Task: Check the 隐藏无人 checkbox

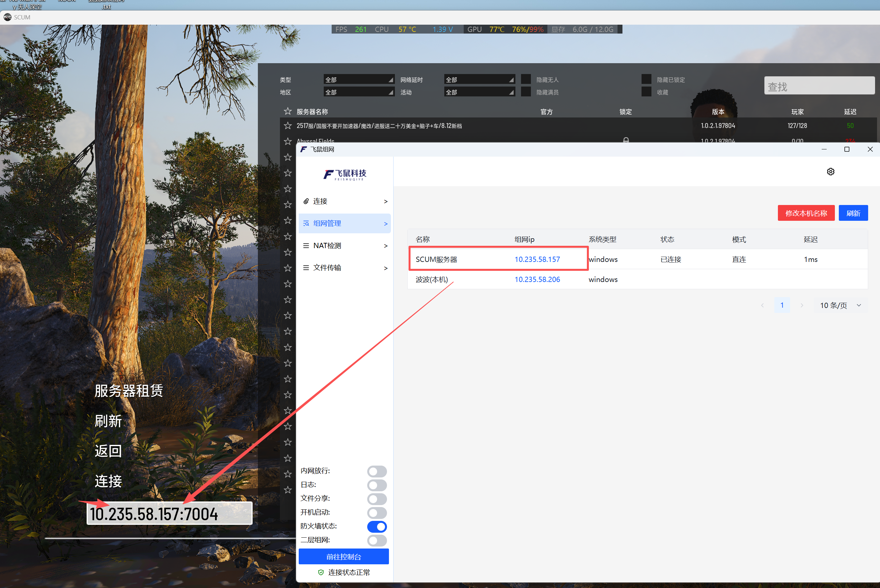Action: coord(526,80)
